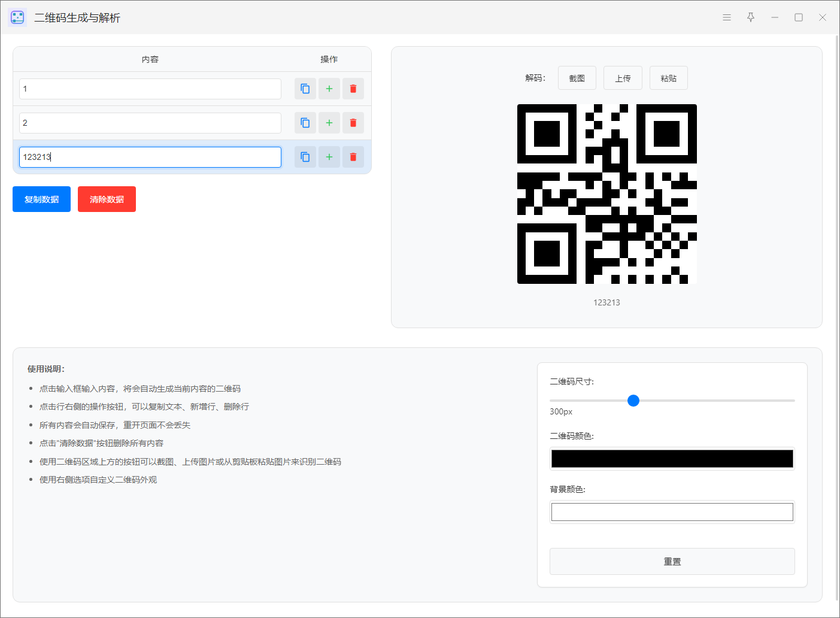840x618 pixels.
Task: Open the hamburger menu in title bar
Action: (727, 17)
